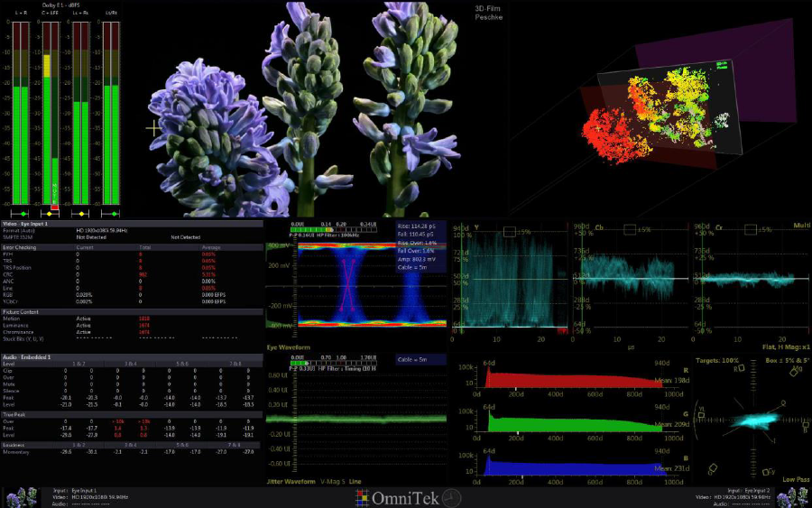
Task: Click the G target box on vectorscope
Action: pyautogui.click(x=713, y=467)
